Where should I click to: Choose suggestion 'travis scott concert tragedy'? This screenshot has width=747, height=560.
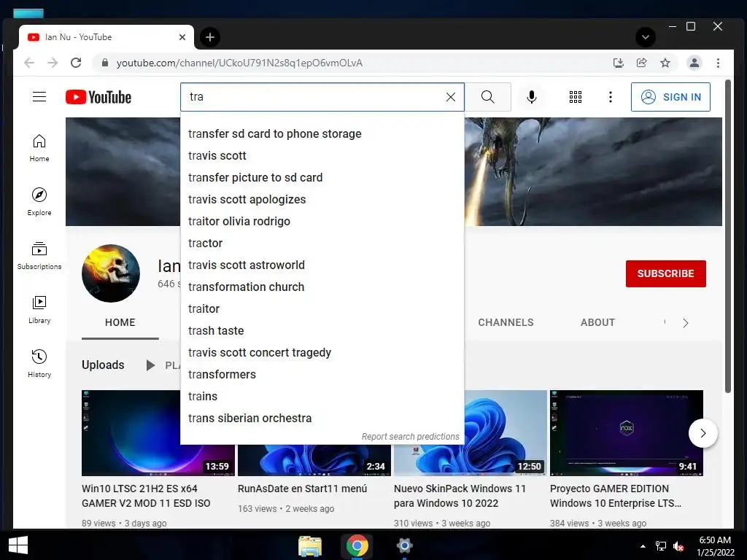click(322, 353)
